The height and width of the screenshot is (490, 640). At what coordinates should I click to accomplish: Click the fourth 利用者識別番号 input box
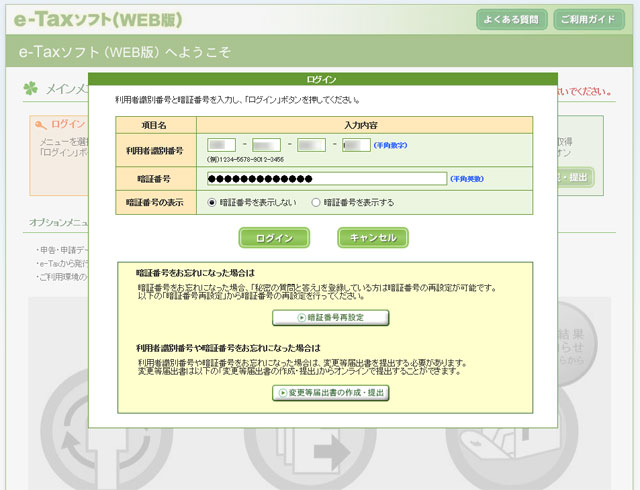pyautogui.click(x=356, y=146)
